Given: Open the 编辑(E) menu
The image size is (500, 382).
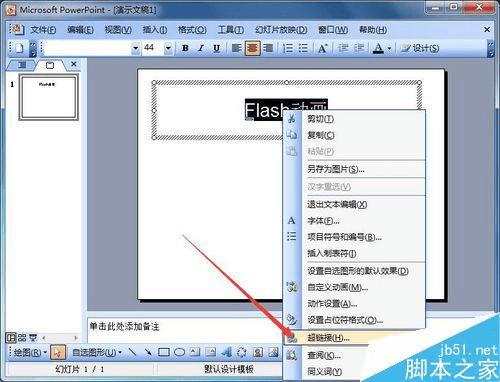Looking at the screenshot, I should tap(80, 30).
